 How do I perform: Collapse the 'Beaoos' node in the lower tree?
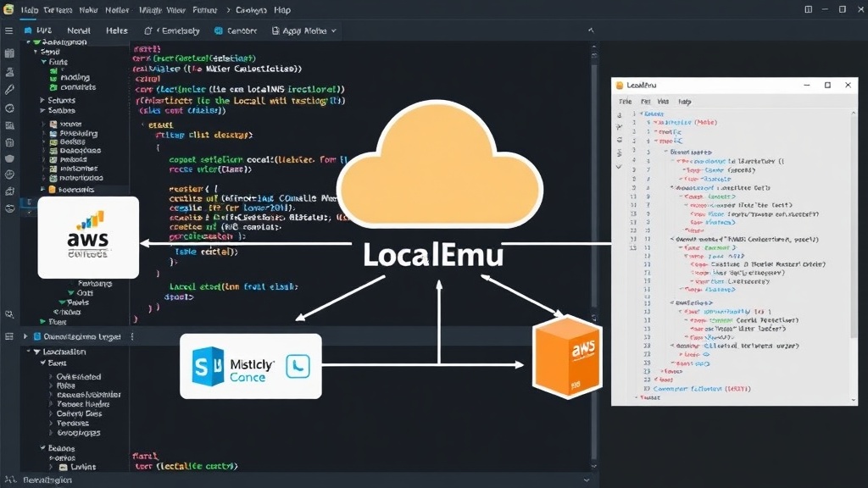tap(42, 447)
